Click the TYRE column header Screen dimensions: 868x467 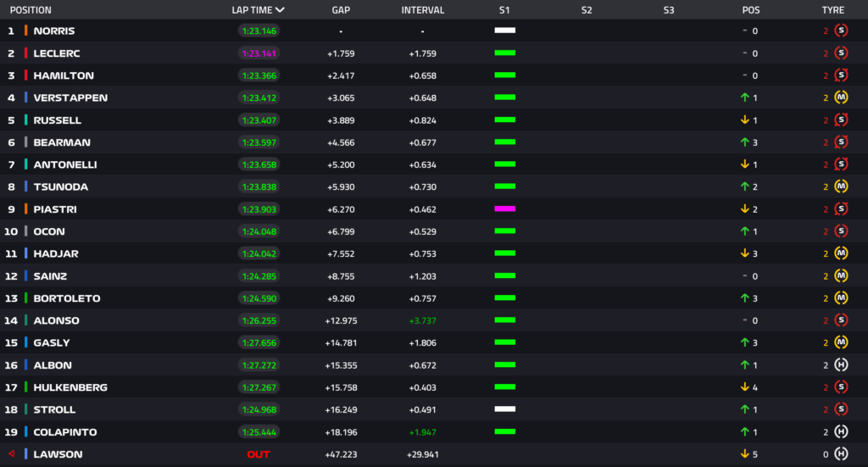(832, 10)
